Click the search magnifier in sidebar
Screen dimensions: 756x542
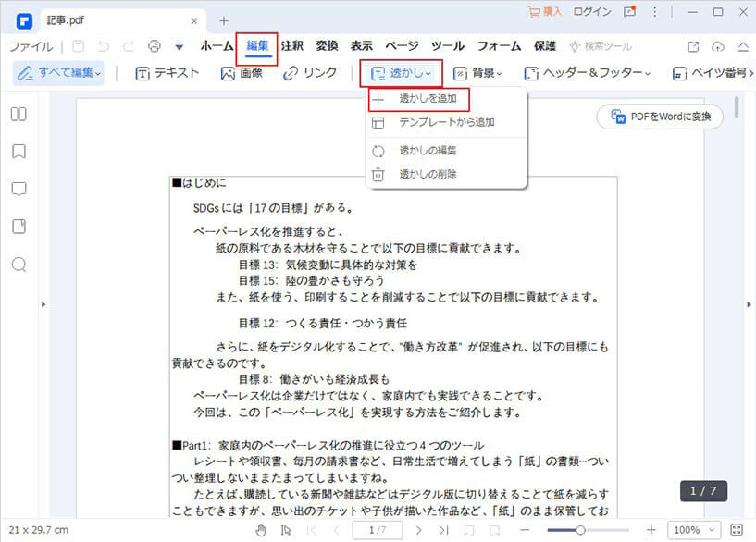point(18,265)
